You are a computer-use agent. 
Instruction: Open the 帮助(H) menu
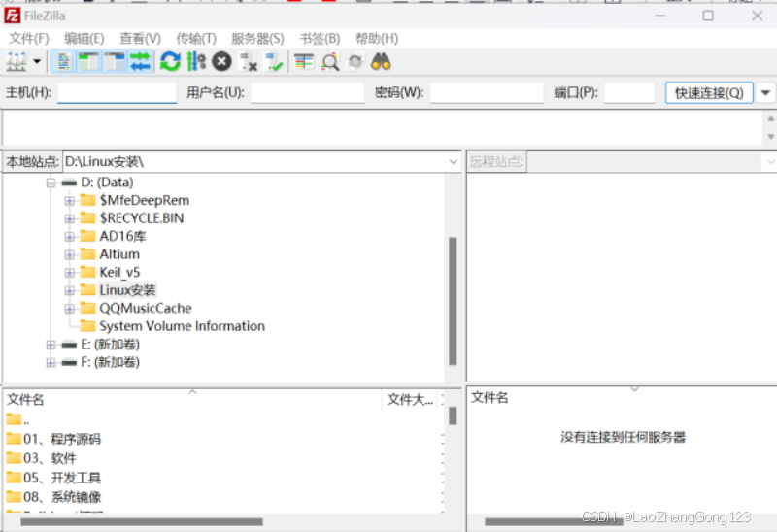coord(377,39)
